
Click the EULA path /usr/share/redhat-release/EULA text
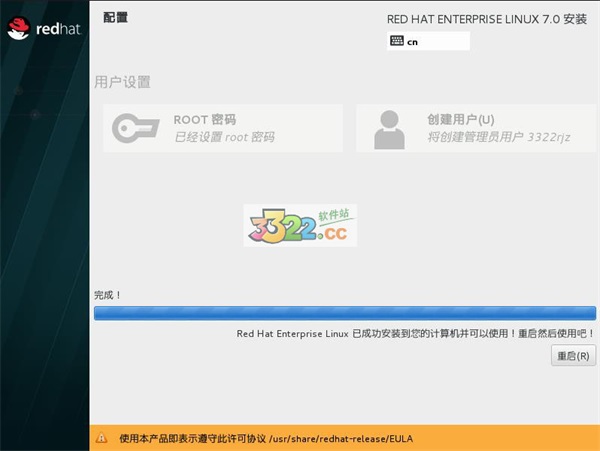click(341, 439)
